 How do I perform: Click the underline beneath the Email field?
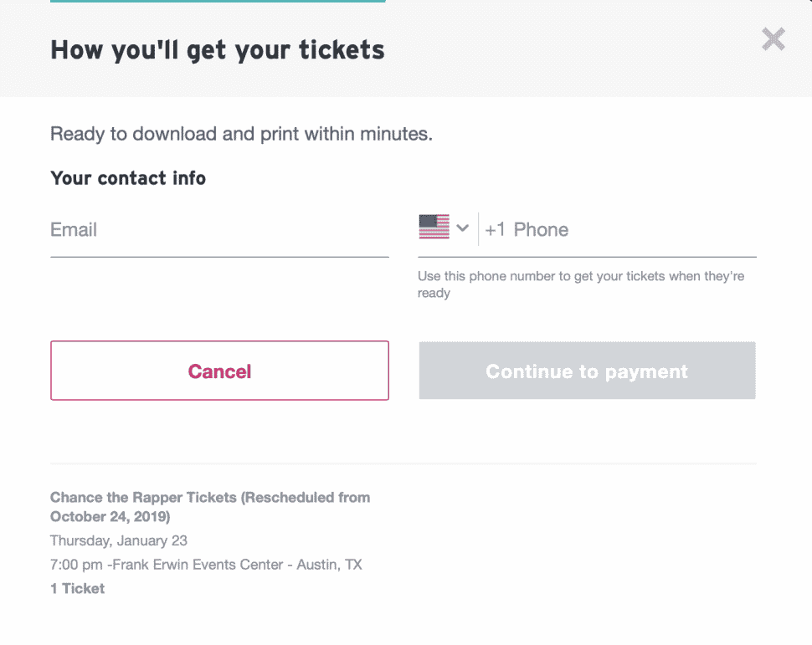click(x=219, y=257)
